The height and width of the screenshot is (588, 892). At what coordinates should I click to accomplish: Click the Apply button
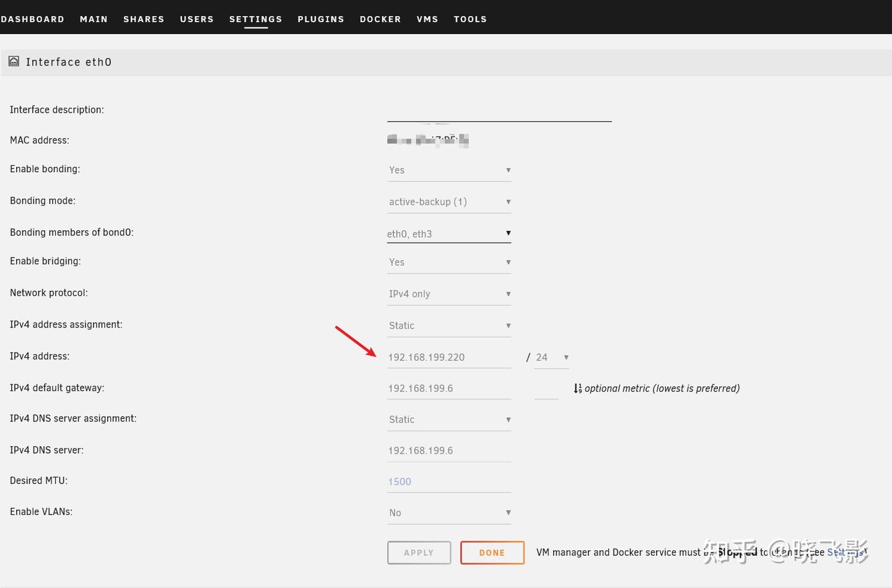419,553
